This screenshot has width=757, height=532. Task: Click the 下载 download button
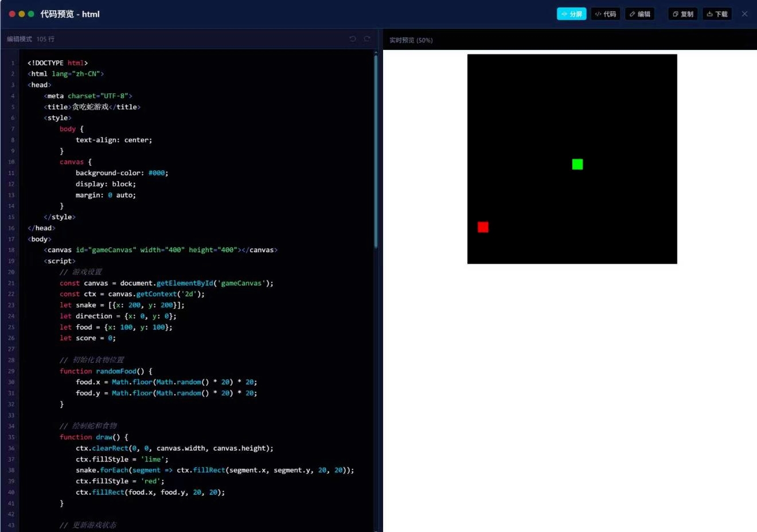pos(717,14)
